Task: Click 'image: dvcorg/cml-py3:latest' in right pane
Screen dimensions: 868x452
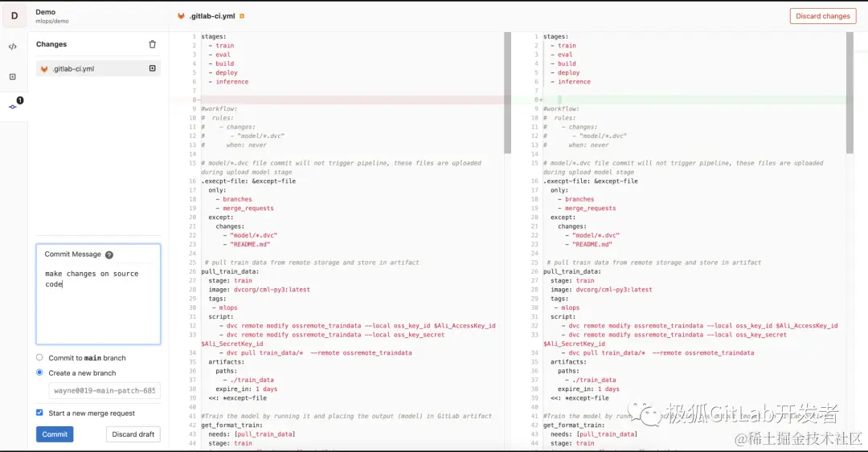Action: coord(601,290)
